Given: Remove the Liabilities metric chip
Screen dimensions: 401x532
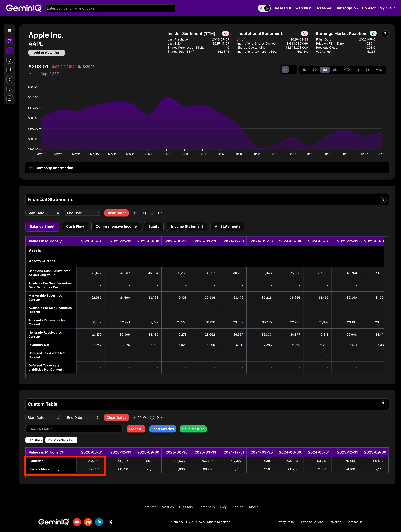Looking at the screenshot, I should [x=34, y=440].
